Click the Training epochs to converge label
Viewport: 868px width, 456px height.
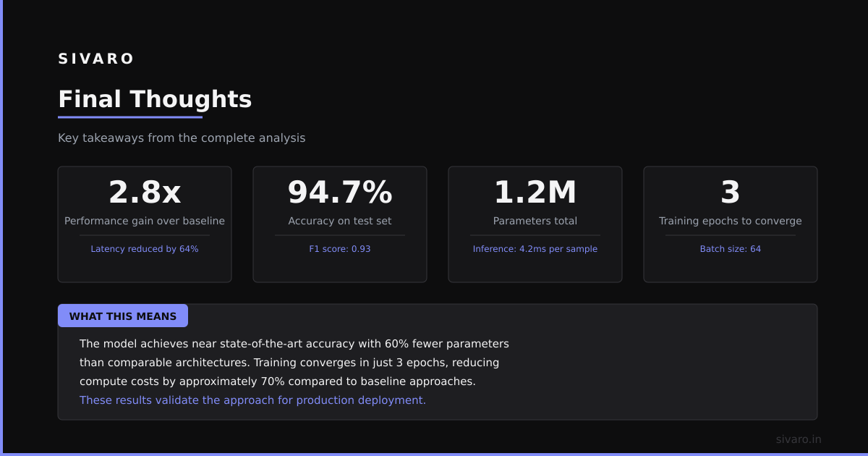(731, 221)
